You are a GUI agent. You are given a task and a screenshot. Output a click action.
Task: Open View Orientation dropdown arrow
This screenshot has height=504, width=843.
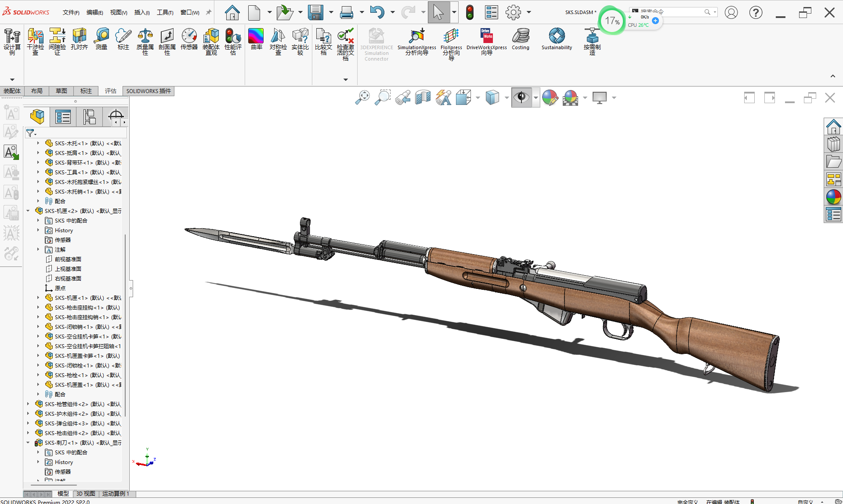pos(478,97)
